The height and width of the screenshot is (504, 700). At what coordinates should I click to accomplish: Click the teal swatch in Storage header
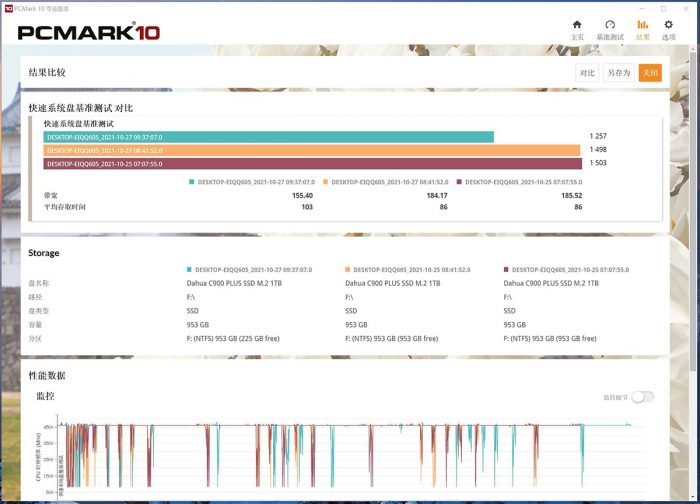(x=189, y=270)
